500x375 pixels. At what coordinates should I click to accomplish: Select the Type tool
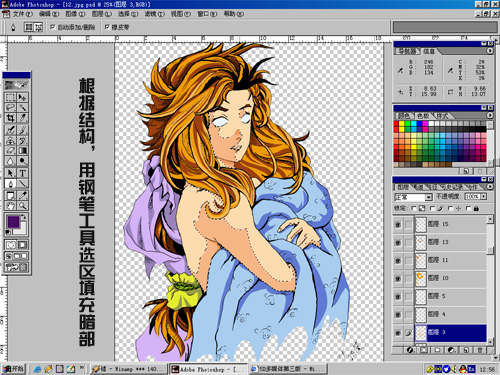pos(22,173)
